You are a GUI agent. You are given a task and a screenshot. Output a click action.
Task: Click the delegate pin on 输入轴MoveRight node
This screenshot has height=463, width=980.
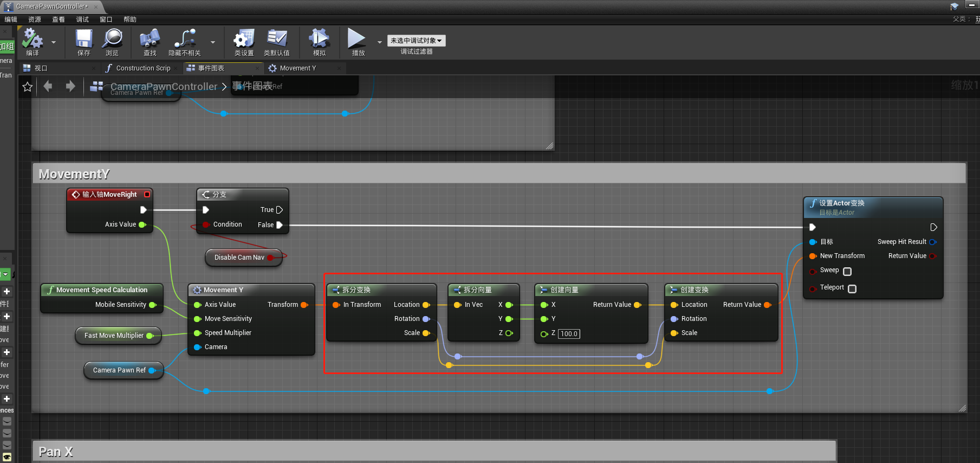click(147, 194)
